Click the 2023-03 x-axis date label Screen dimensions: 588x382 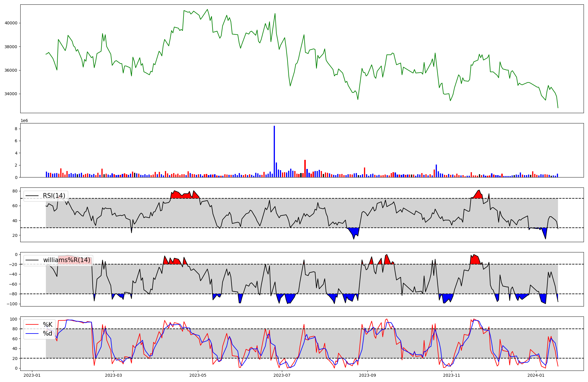[113, 375]
